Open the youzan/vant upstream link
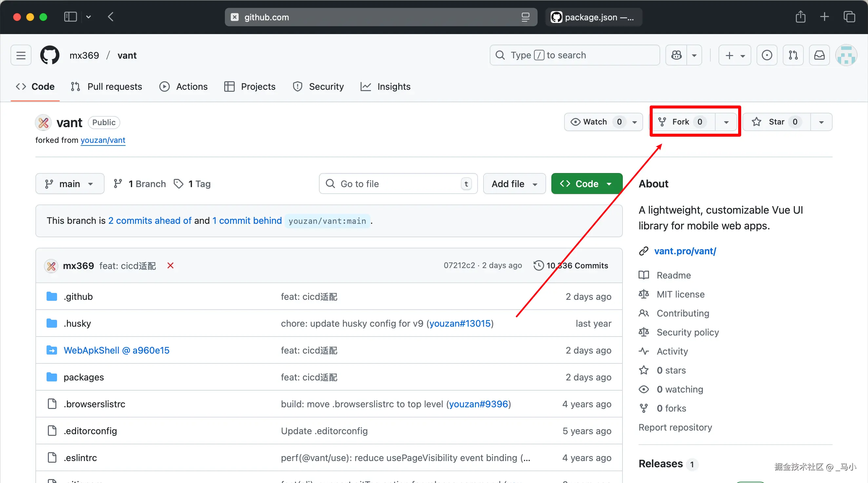Screen dimensions: 868x483 point(103,140)
